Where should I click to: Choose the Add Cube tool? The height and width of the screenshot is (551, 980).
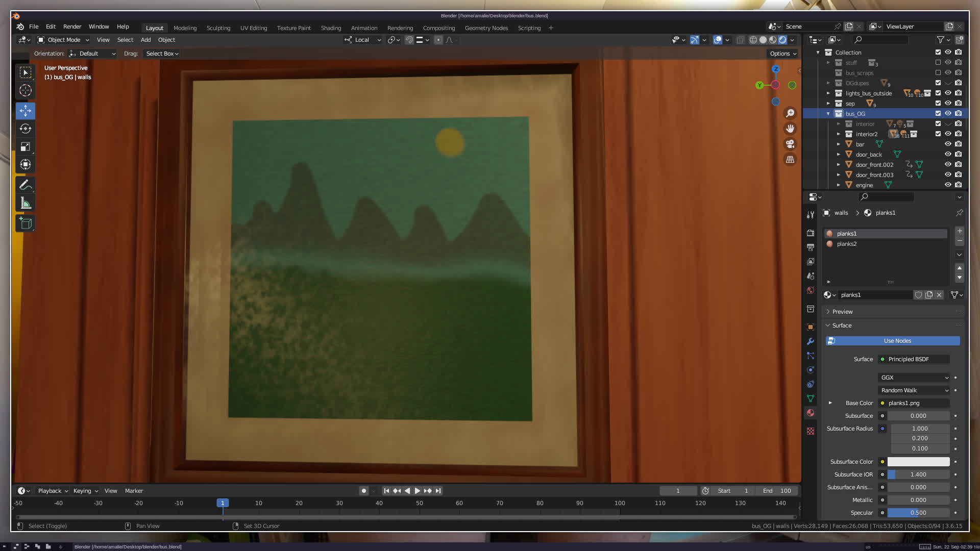26,223
